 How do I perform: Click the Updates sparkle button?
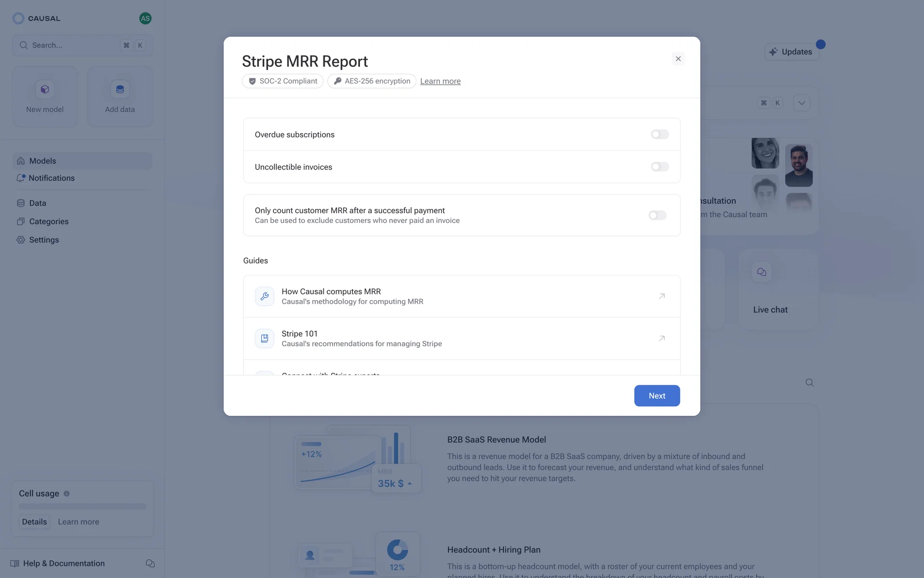tap(791, 52)
